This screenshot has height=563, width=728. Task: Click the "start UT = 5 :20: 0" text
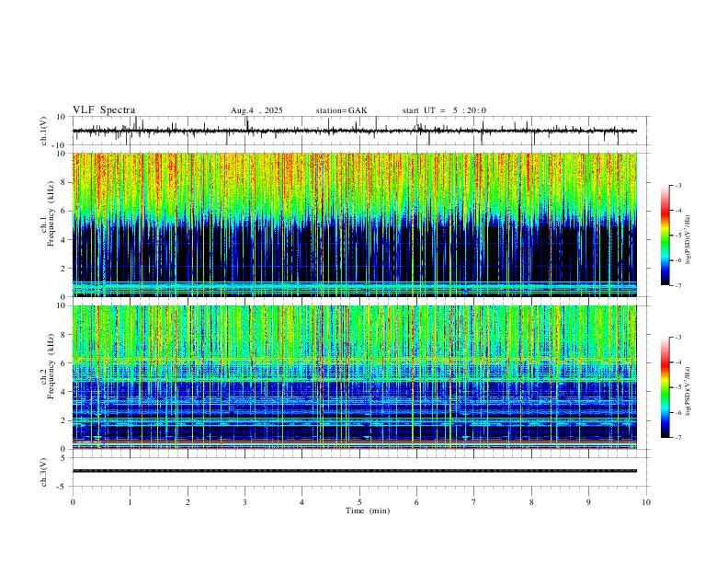(x=444, y=110)
